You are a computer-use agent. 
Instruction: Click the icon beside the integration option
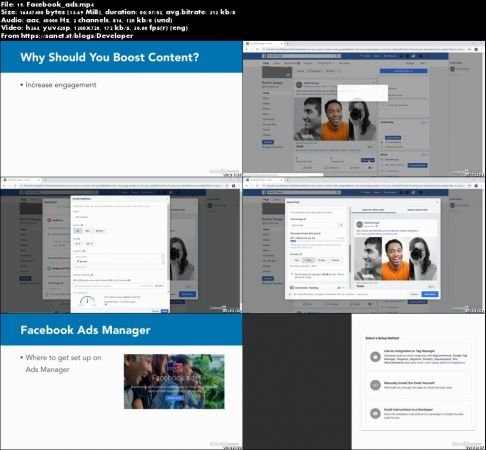(x=375, y=357)
